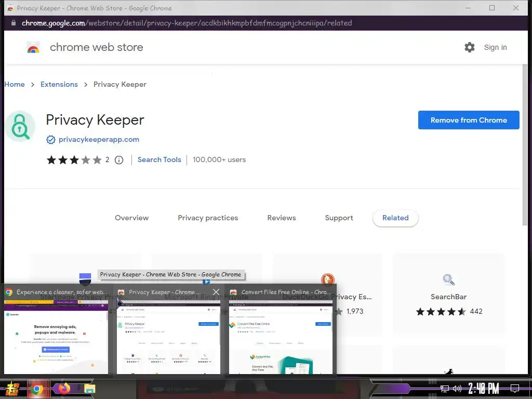
Task: Click the site lock icon in address bar
Action: 14,23
